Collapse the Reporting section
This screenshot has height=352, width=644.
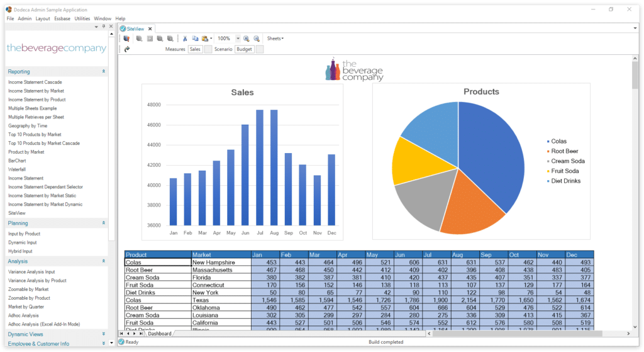[x=104, y=72]
